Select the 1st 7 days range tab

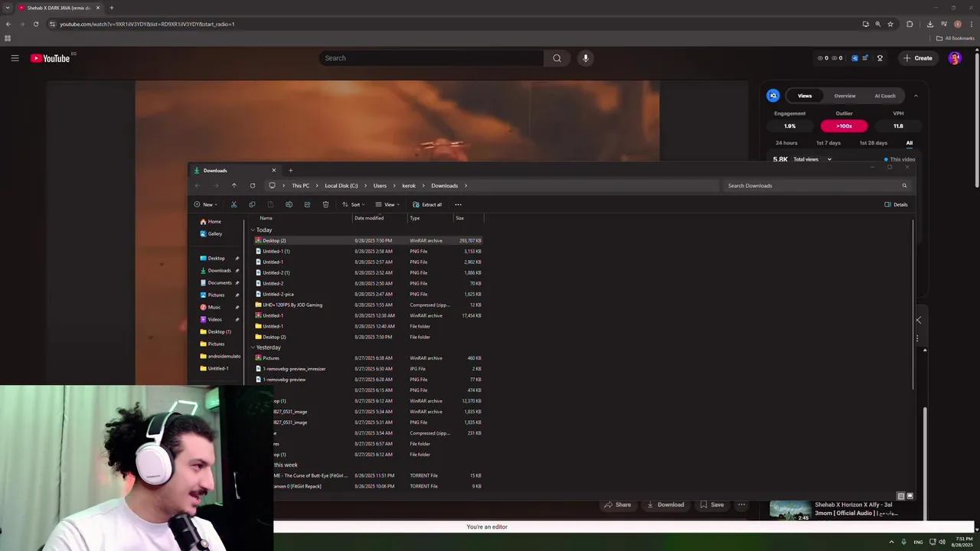tap(828, 143)
